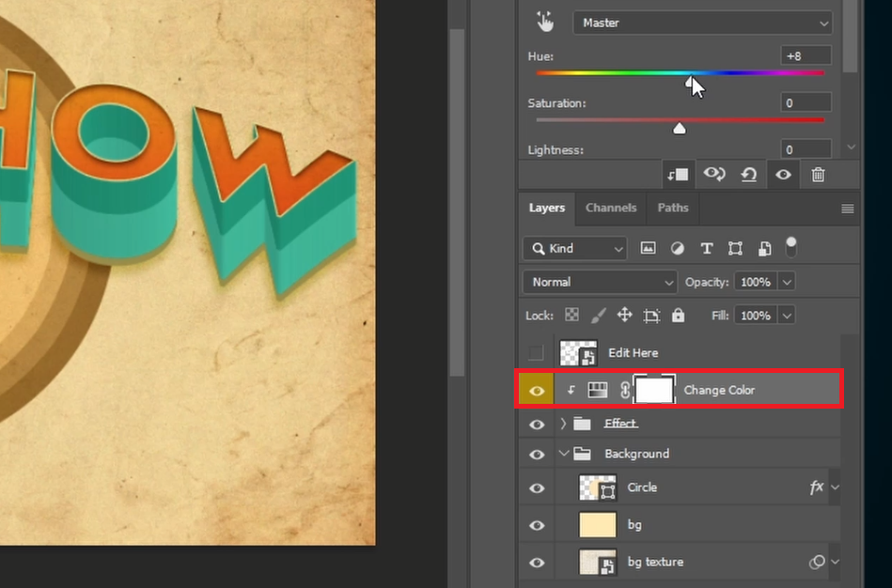Click the clip to layer icon

click(x=678, y=175)
